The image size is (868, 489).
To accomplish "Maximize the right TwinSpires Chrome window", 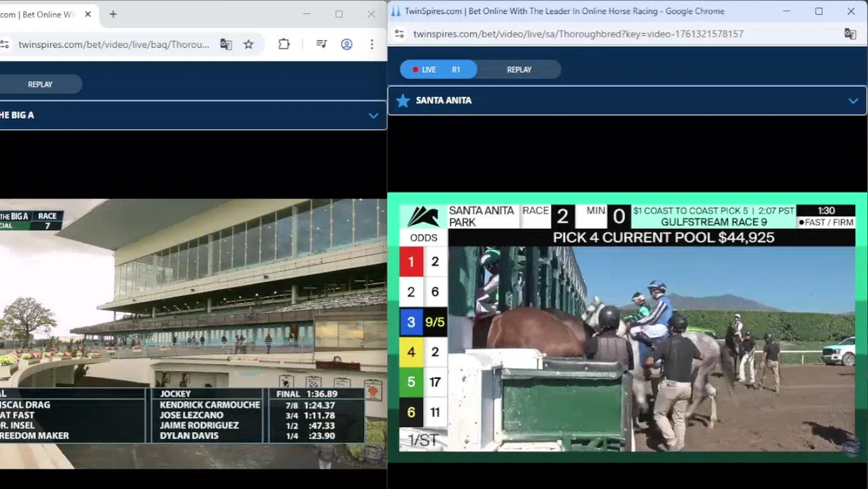I will pos(818,11).
